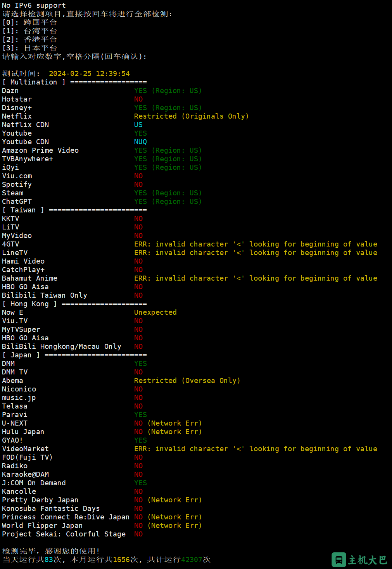Click the Project Sekai: Colorful Stage label
392x569 pixels.
pos(64,534)
